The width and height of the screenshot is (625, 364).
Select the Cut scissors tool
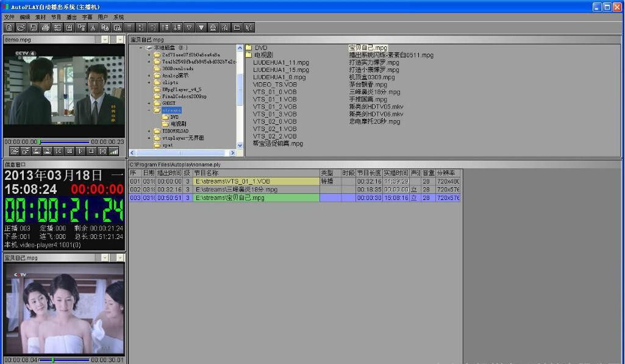point(93,27)
